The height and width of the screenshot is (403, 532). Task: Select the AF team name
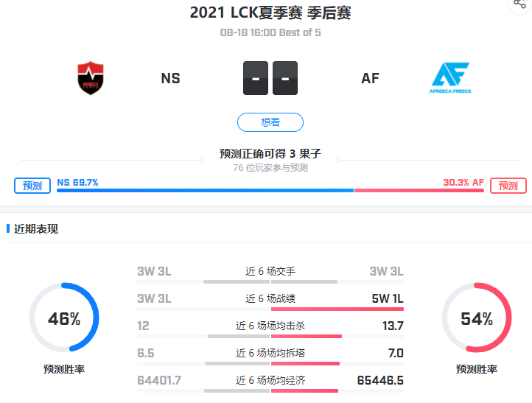[x=370, y=78]
